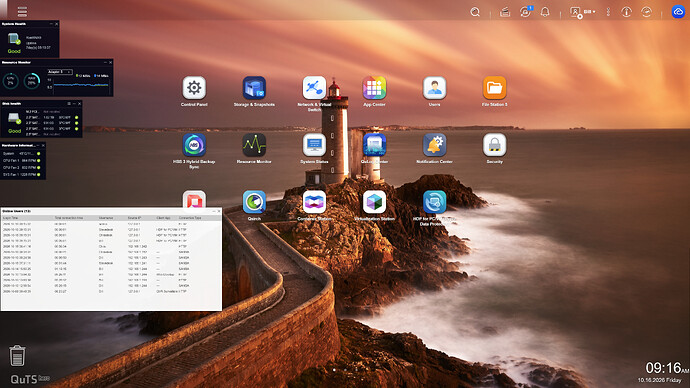Click the magnifier search icon in top bar
This screenshot has width=690, height=388.
pyautogui.click(x=475, y=12)
